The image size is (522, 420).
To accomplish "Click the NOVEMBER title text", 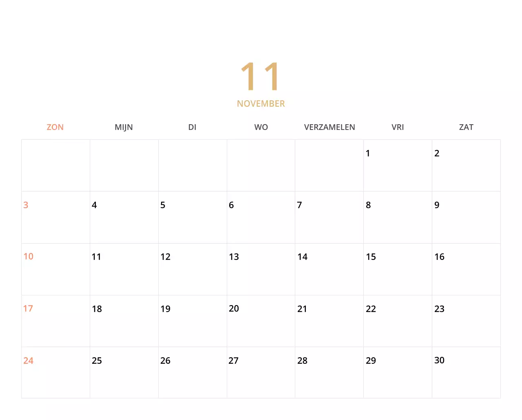I will tap(261, 103).
